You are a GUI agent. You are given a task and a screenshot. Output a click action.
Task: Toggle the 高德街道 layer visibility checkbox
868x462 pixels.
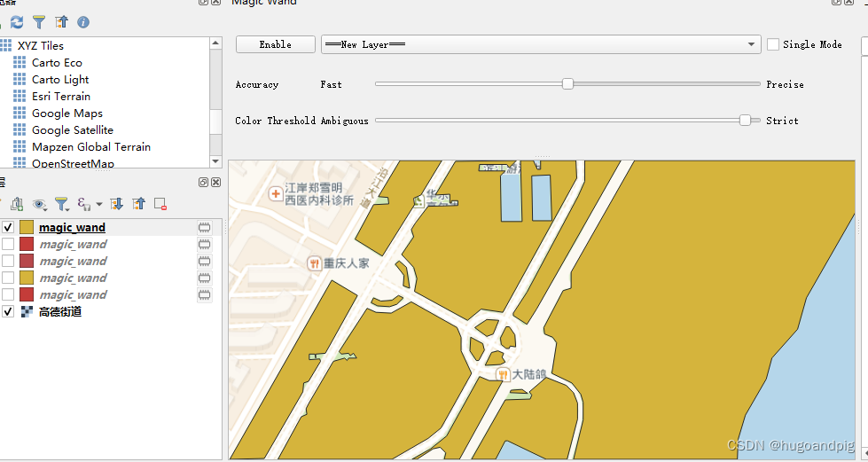8,311
